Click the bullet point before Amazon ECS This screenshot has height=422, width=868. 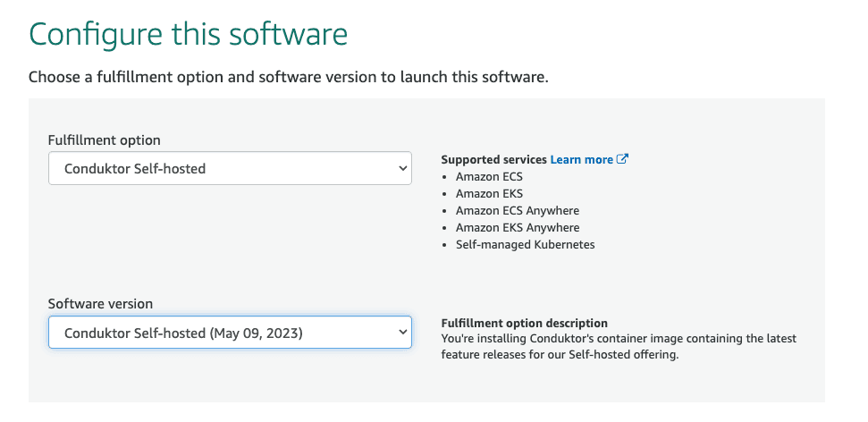click(x=446, y=177)
